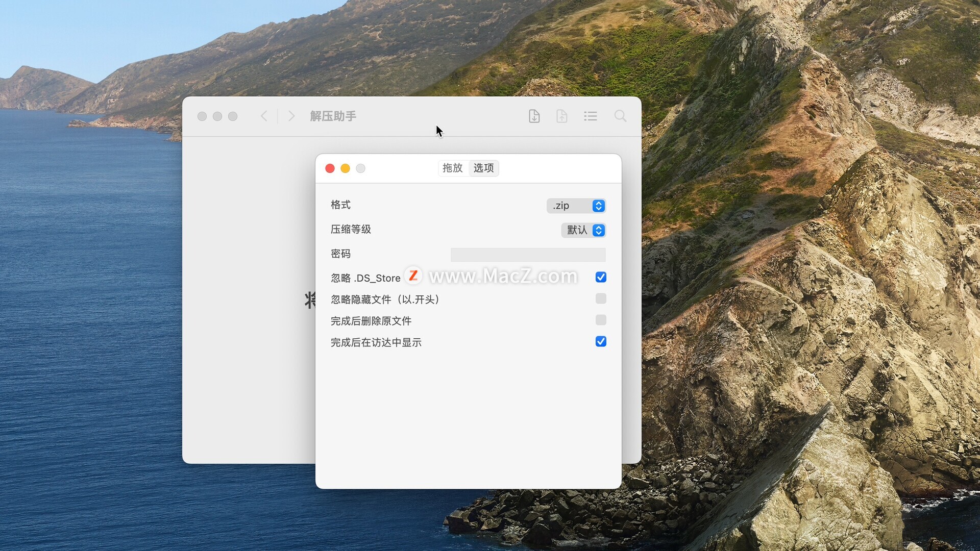Screen dimensions: 980x551
Task: Click the 解压助手 window title
Action: coord(333,116)
